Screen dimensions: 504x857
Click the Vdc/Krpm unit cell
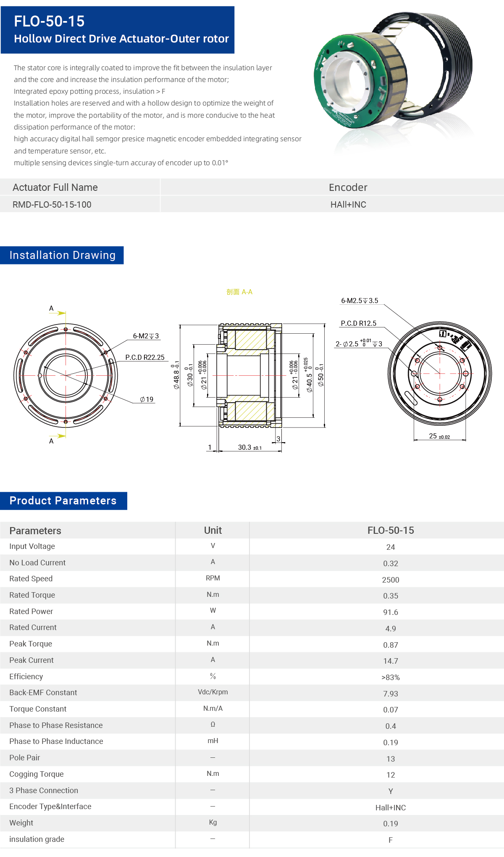[213, 692]
